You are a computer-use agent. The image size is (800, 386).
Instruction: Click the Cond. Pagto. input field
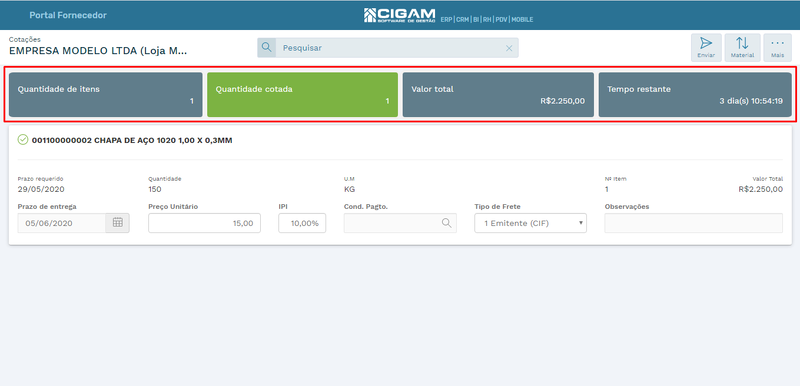[x=401, y=223]
